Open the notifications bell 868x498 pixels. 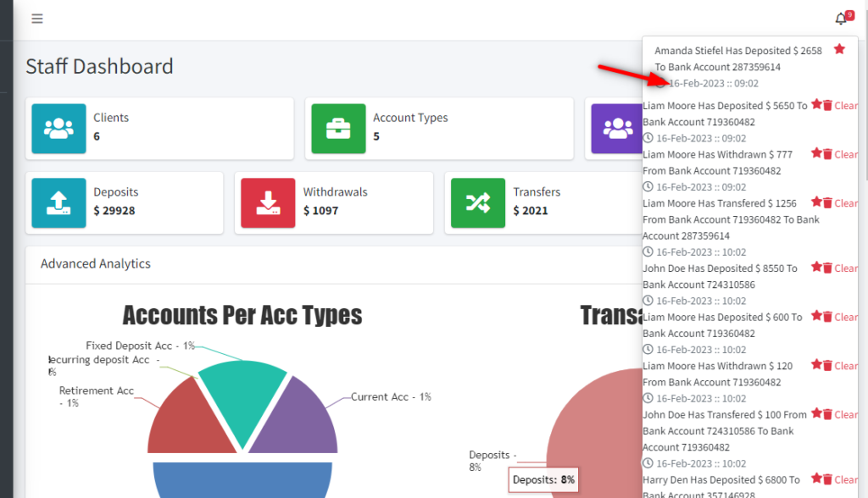(x=841, y=19)
